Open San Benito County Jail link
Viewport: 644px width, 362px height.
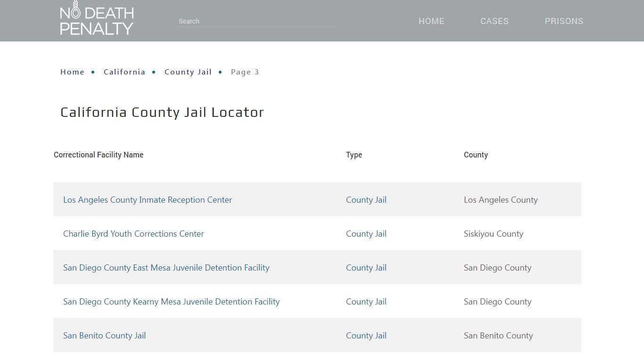pos(104,336)
